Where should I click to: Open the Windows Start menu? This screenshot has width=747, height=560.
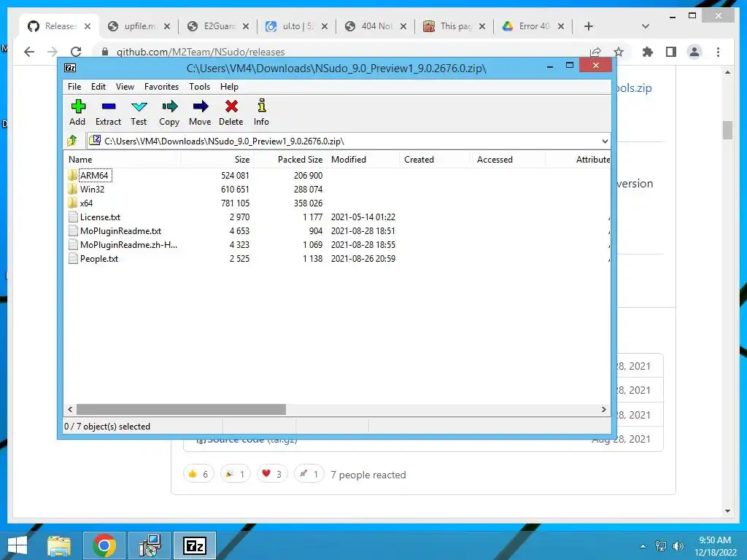click(18, 545)
